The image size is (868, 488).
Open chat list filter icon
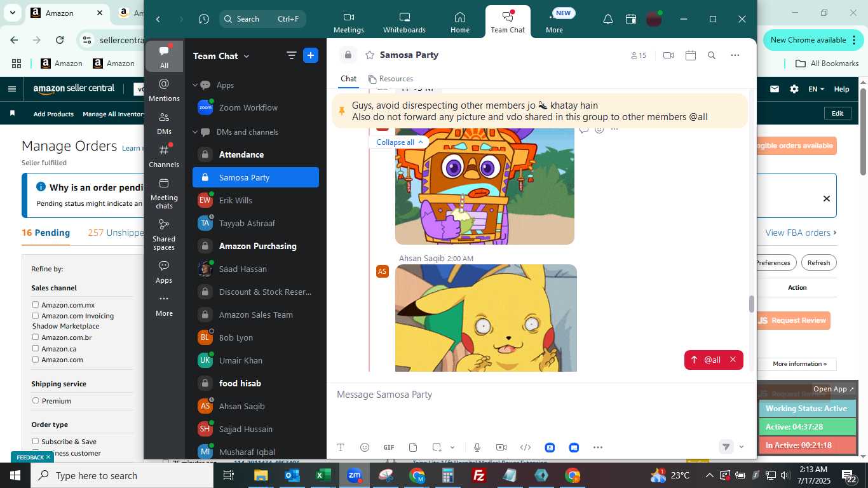coord(292,55)
